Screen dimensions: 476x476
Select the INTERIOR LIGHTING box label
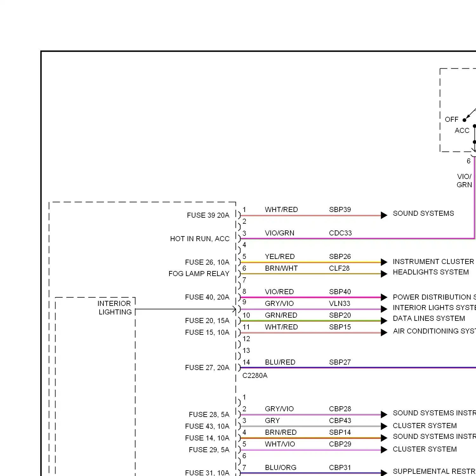(115, 308)
